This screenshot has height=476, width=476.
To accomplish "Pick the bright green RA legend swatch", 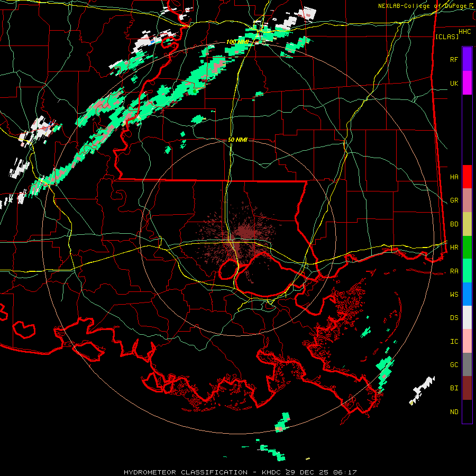I will click(467, 271).
